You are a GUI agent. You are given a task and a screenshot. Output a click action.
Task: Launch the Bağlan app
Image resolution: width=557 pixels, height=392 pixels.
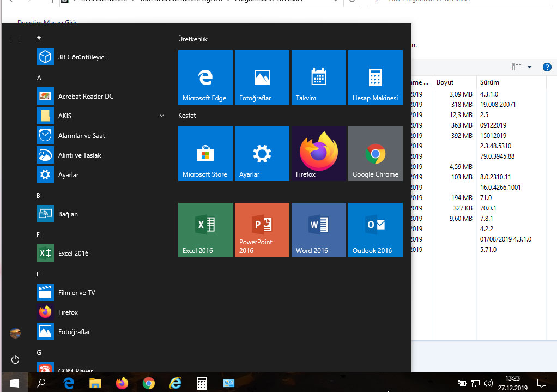100,214
